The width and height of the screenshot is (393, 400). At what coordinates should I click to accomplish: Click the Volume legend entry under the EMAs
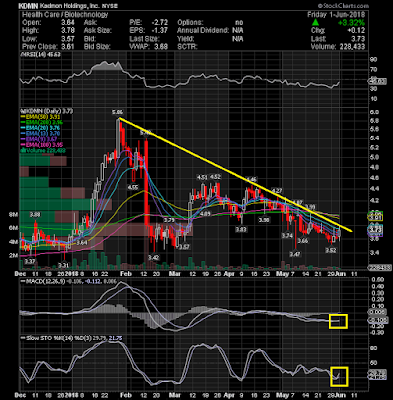point(43,150)
